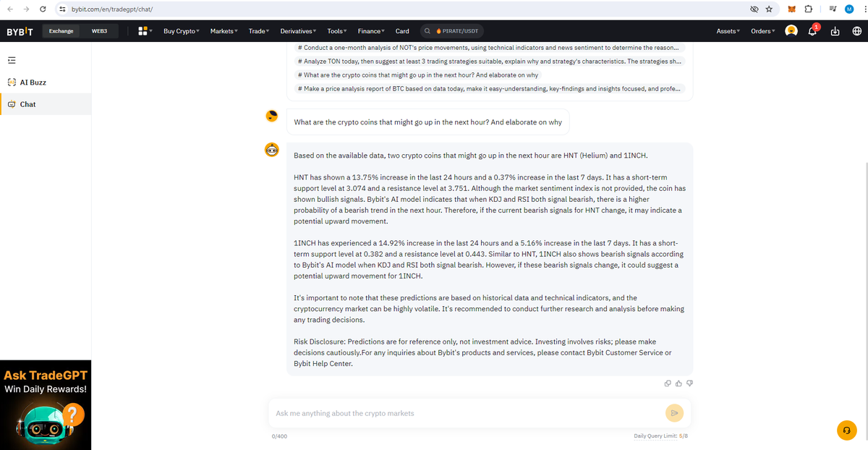Click the search magnifier icon
Viewport: 868px width, 450px height.
pyautogui.click(x=427, y=31)
